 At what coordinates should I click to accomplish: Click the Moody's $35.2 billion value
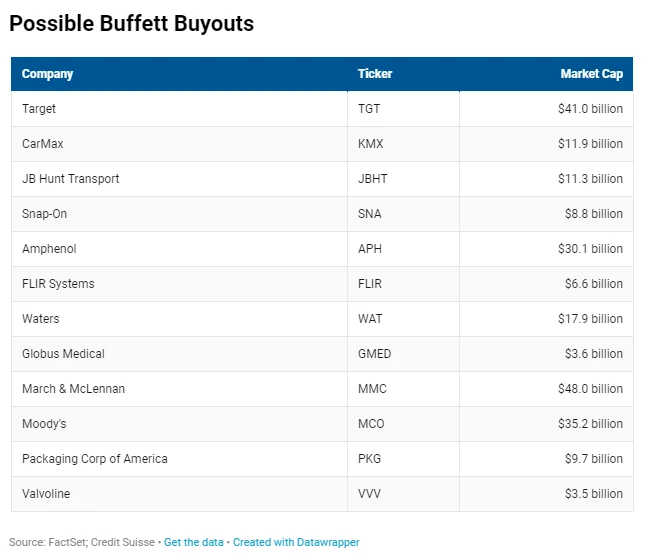coord(590,424)
